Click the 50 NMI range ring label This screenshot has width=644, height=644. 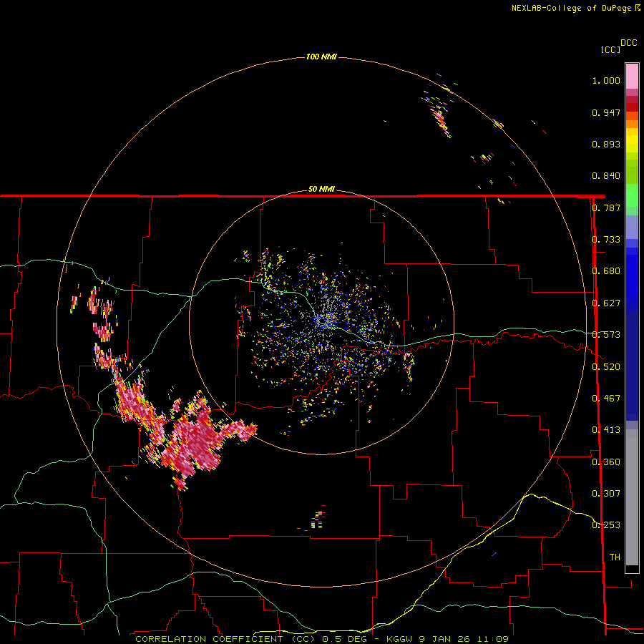point(321,190)
